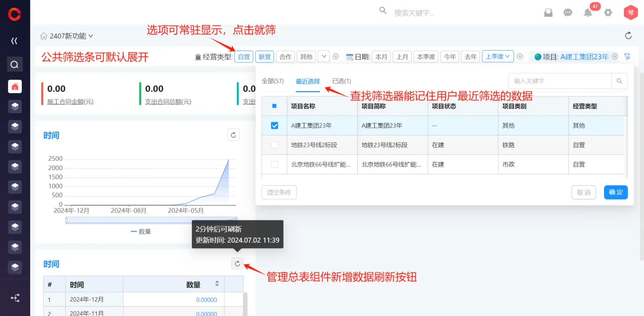Click the notification bell icon
Screen dimensions: 644x316
[x=588, y=13]
